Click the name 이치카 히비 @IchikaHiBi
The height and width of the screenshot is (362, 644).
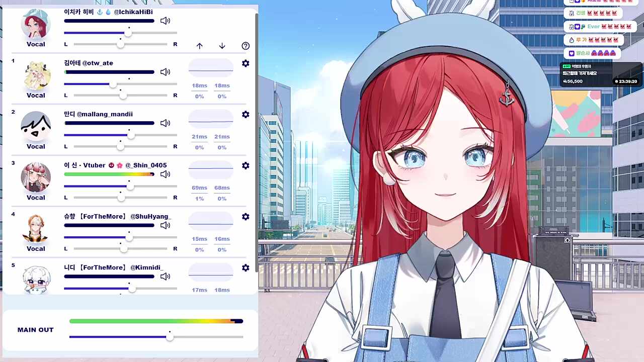[x=108, y=12]
